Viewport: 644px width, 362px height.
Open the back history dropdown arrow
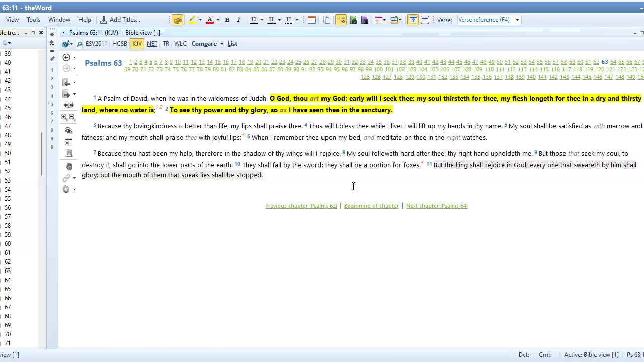tap(74, 58)
